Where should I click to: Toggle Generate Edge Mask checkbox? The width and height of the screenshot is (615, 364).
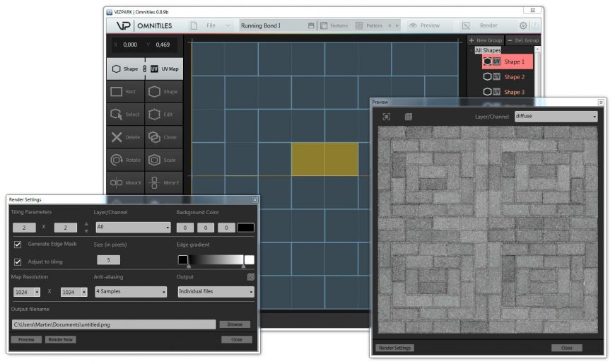18,245
